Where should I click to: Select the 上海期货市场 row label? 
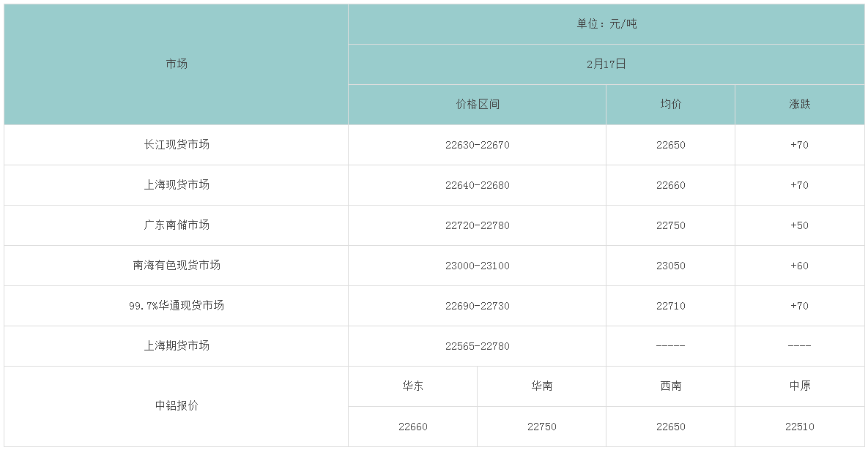point(177,346)
